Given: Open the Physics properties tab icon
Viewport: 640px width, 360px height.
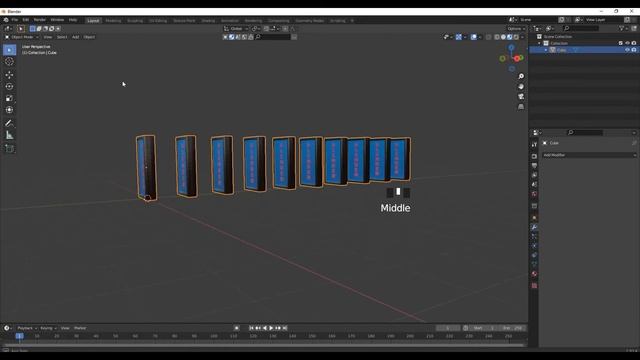Looking at the screenshot, I should (534, 246).
